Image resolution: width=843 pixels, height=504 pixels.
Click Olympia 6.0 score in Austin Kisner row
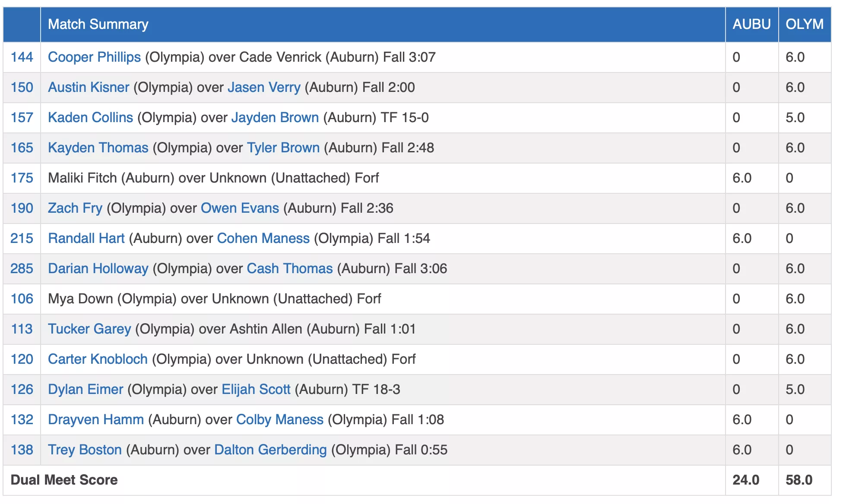(x=795, y=87)
